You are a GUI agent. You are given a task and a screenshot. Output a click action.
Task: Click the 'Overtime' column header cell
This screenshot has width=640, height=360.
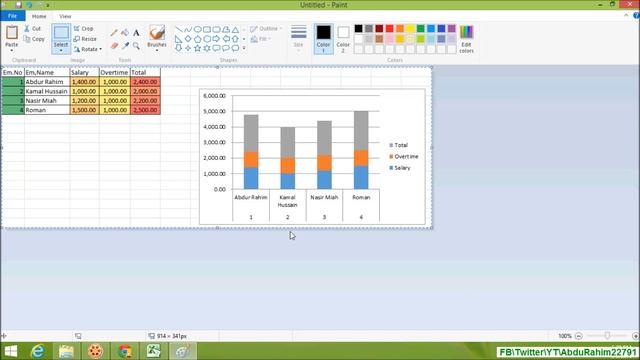(x=115, y=72)
